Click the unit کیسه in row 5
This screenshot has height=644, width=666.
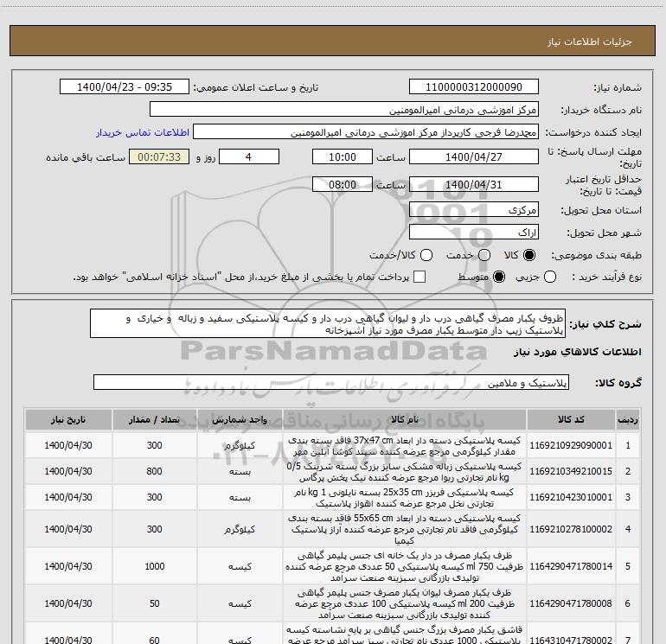click(240, 566)
